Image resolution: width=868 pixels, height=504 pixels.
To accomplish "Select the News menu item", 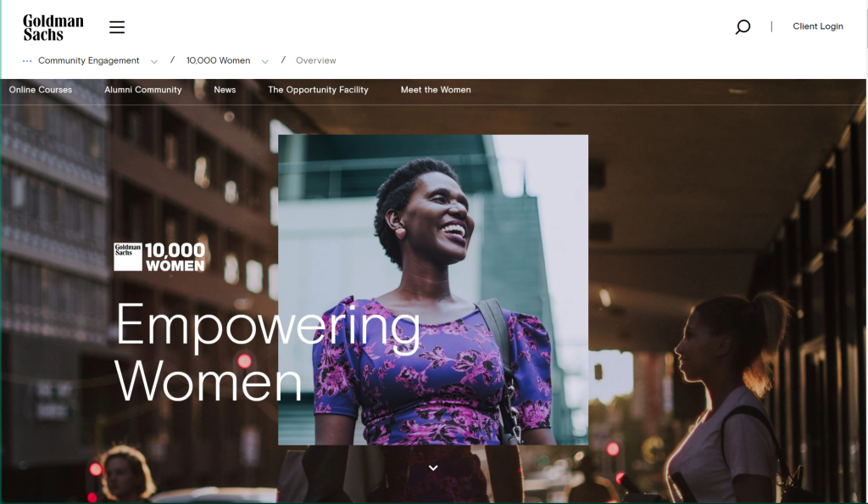I will pos(225,90).
